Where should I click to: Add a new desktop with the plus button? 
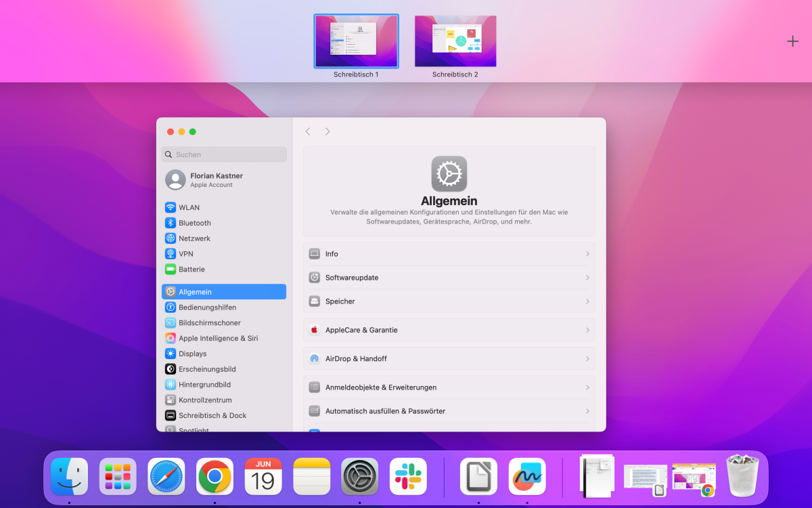tap(792, 41)
